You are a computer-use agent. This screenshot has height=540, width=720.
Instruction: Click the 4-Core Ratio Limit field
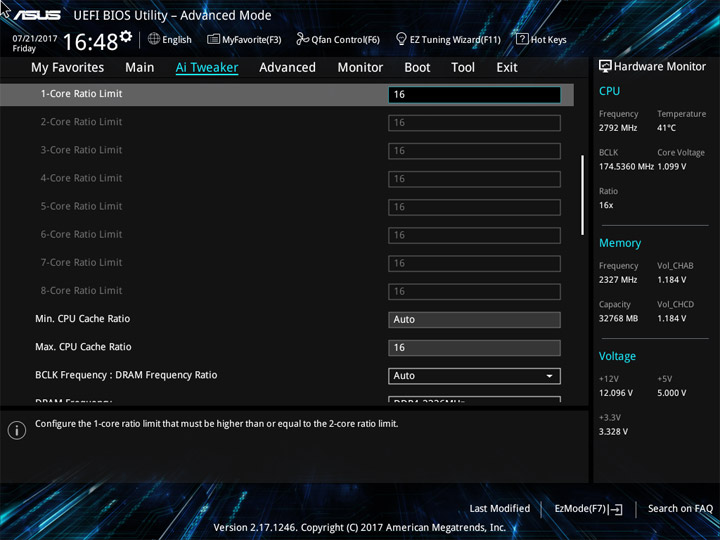pos(474,179)
